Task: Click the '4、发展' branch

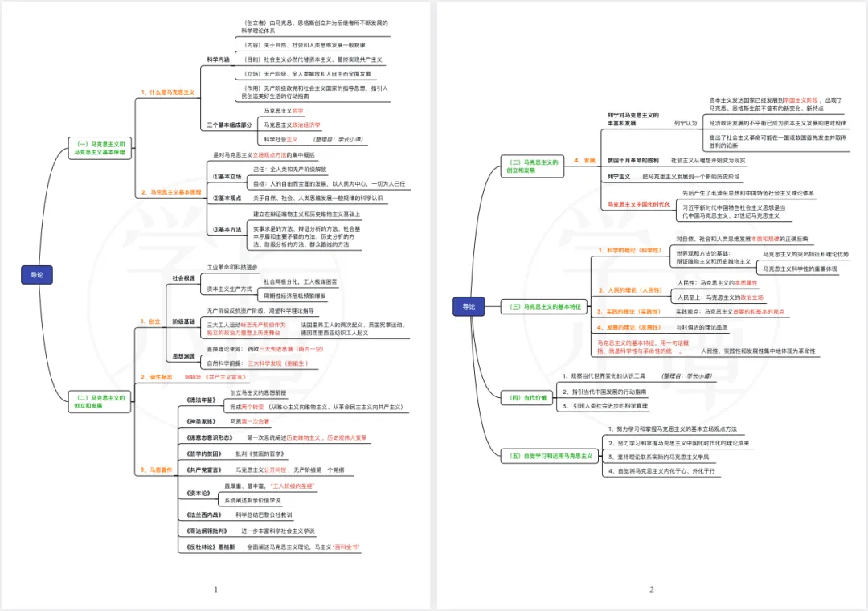Action: [584, 161]
